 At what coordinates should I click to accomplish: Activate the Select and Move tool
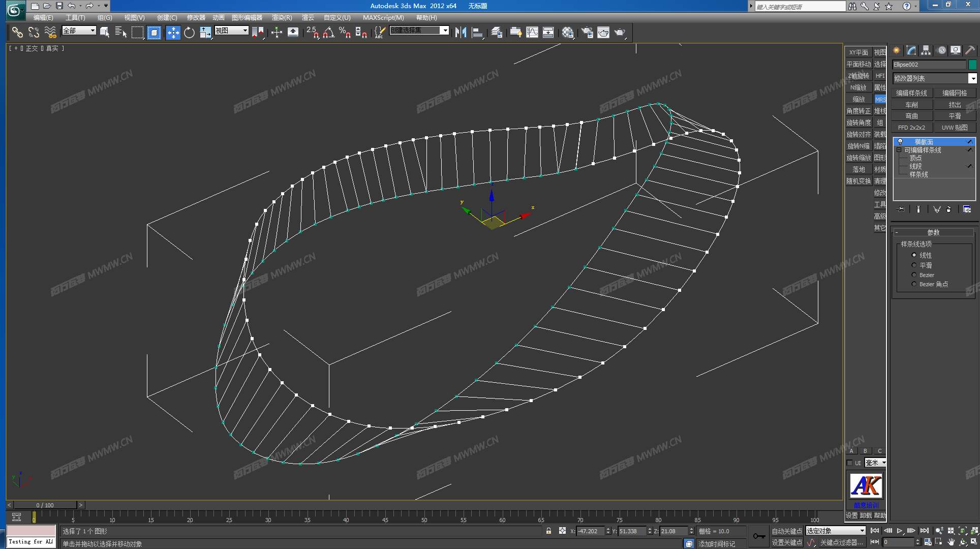(x=173, y=33)
